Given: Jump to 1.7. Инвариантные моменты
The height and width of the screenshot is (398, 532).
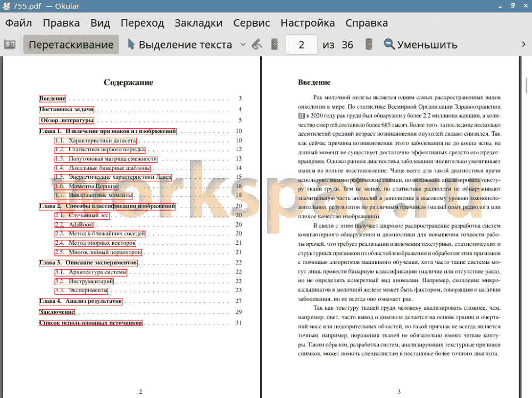Looking at the screenshot, I should (94, 195).
